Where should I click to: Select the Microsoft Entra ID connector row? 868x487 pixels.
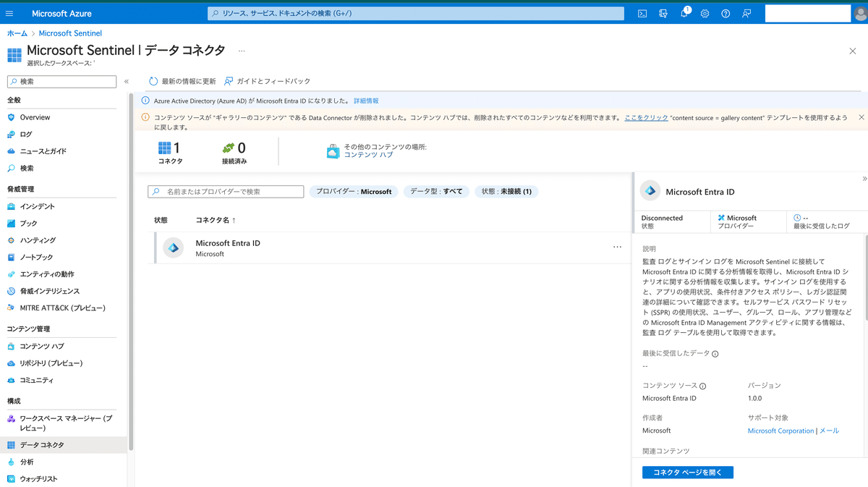391,248
